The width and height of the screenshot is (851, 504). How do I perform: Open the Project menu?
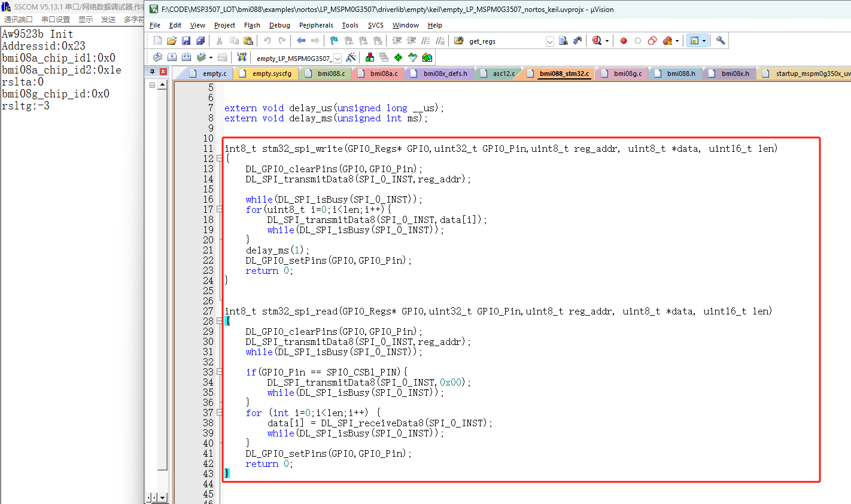click(224, 25)
